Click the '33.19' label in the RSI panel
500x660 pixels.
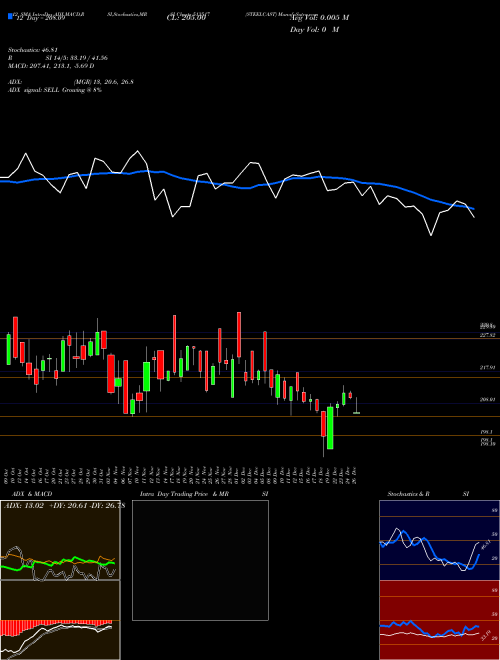pyautogui.click(x=485, y=634)
